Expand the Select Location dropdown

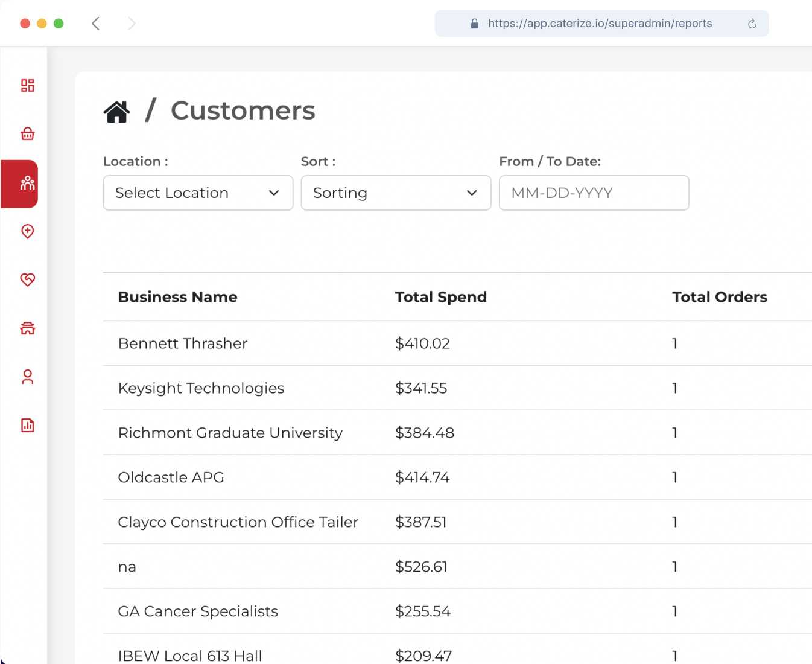pos(198,193)
